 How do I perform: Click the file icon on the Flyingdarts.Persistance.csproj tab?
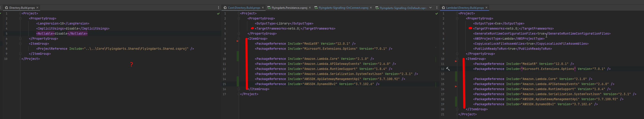coord(269,8)
